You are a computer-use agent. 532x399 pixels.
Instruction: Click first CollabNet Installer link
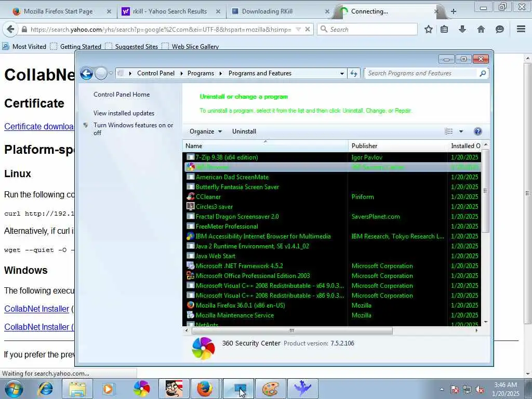click(37, 309)
